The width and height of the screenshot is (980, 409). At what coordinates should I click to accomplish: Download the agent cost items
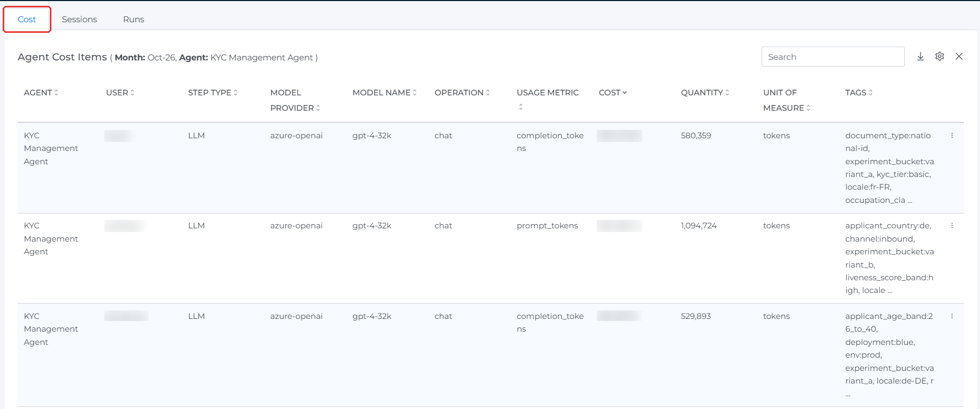(921, 57)
